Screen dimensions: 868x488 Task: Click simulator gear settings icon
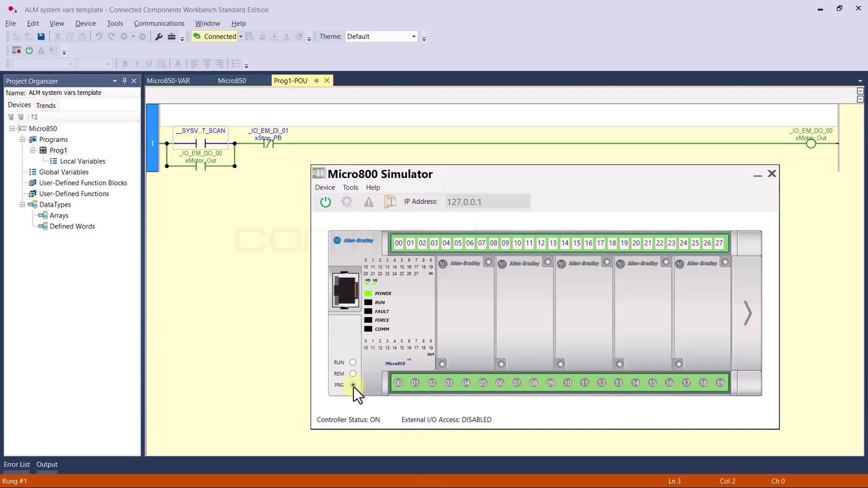tap(347, 202)
